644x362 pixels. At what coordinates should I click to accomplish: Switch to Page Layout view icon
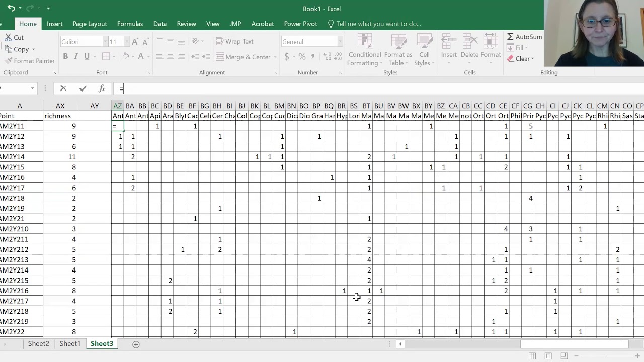(548, 356)
